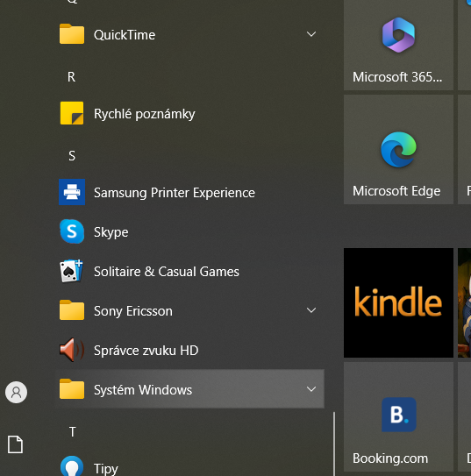Open the Samsung Printer Experience printer icon
The width and height of the screenshot is (471, 476).
pos(72,192)
